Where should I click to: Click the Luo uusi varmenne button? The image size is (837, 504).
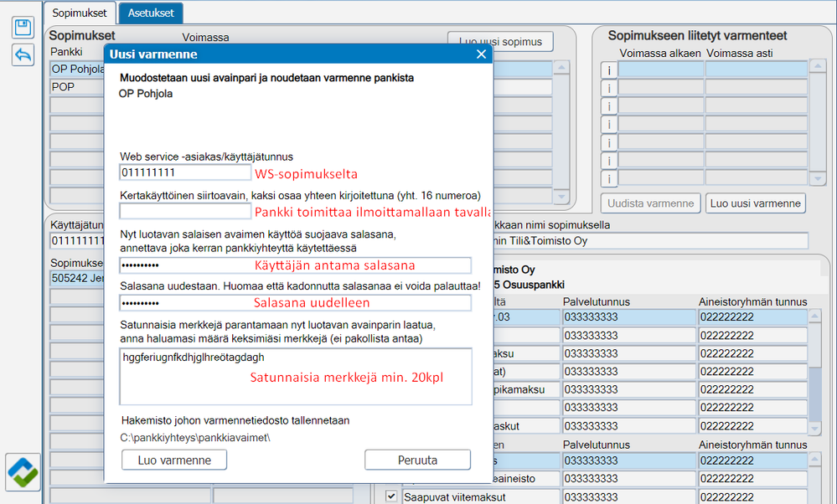(x=756, y=203)
